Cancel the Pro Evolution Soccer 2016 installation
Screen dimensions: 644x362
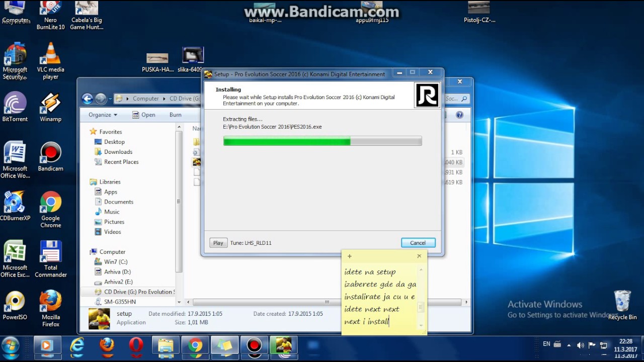(x=418, y=243)
